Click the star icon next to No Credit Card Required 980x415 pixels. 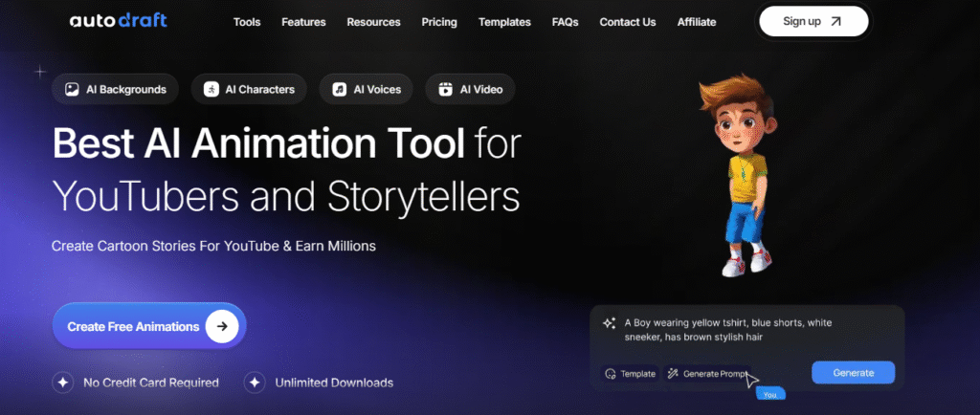(x=64, y=382)
